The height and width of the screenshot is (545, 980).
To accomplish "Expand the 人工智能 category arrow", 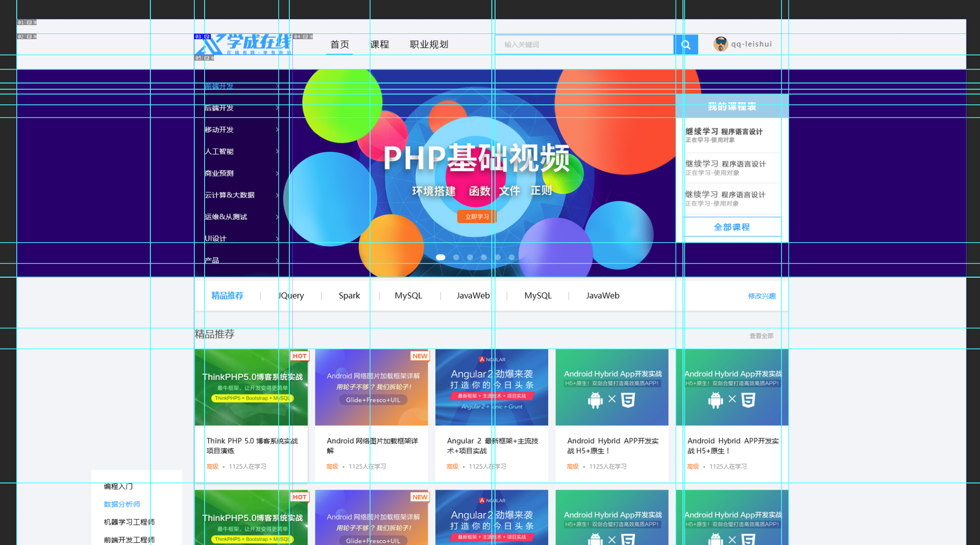I will [277, 152].
